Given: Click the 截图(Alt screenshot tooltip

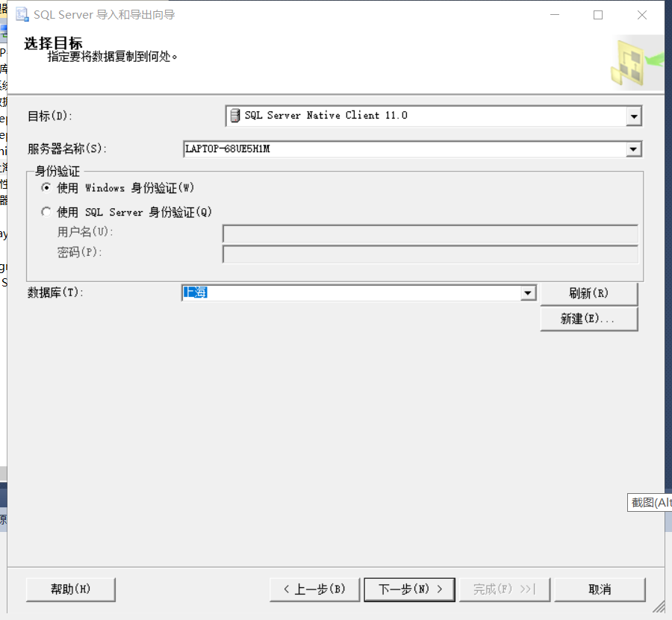Looking at the screenshot, I should 650,502.
